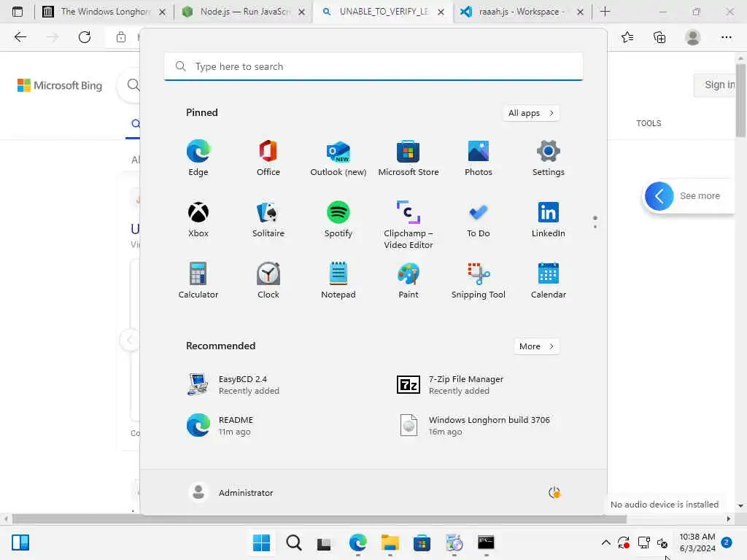Open the Edge tab actions menu
The width and height of the screenshot is (747, 560).
tap(18, 12)
